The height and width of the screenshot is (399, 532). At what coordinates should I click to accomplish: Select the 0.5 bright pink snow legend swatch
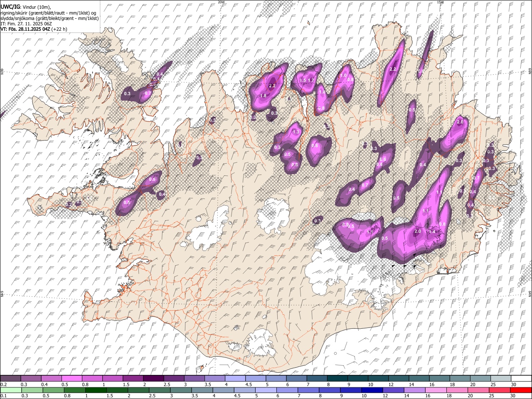[72, 379]
